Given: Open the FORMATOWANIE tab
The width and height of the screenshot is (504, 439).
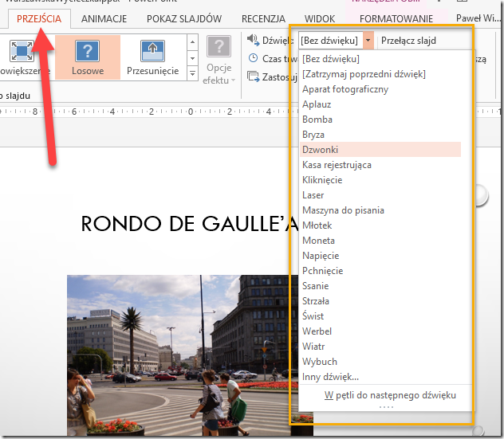Looking at the screenshot, I should pos(396,19).
